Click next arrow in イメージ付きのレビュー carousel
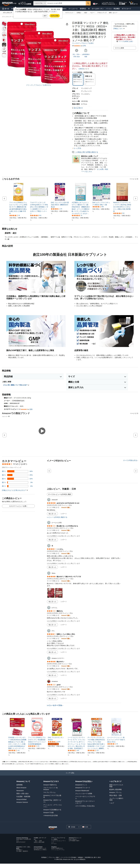Viewport: 140px width, 868px height. coord(136,471)
